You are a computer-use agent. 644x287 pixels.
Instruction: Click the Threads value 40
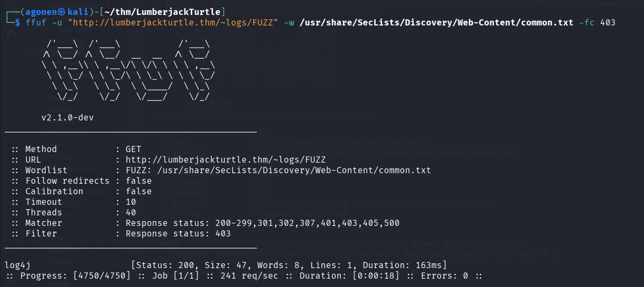130,212
